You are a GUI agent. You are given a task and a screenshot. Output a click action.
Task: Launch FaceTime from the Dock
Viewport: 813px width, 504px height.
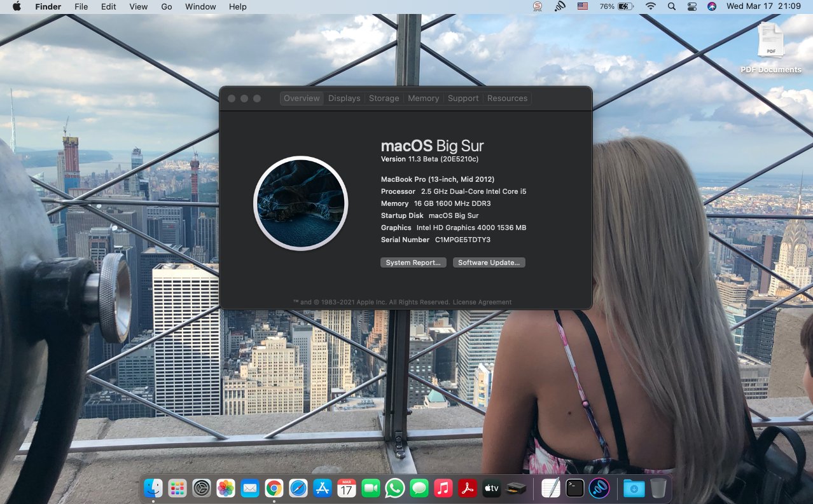point(371,488)
